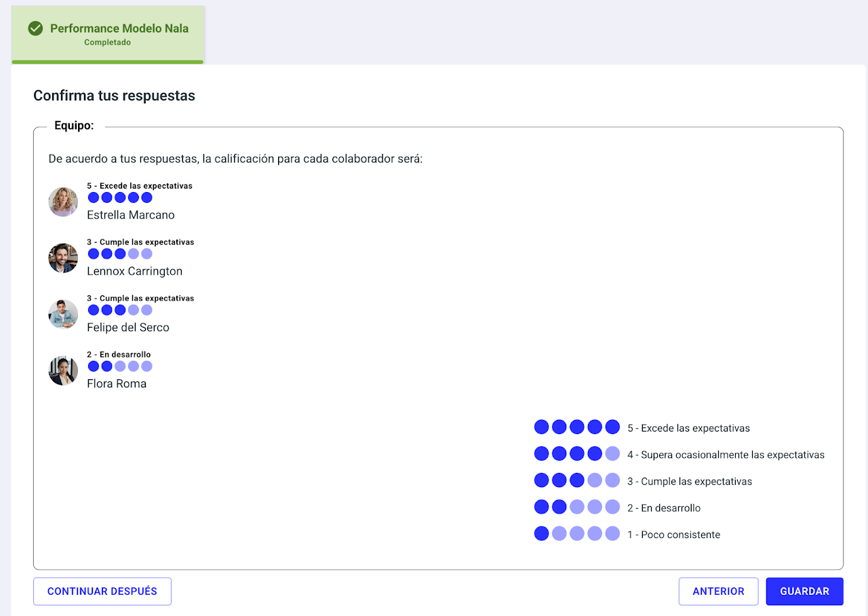Click Lennox Carrington's avatar picture
The width and height of the screenshot is (868, 616).
pyautogui.click(x=63, y=258)
